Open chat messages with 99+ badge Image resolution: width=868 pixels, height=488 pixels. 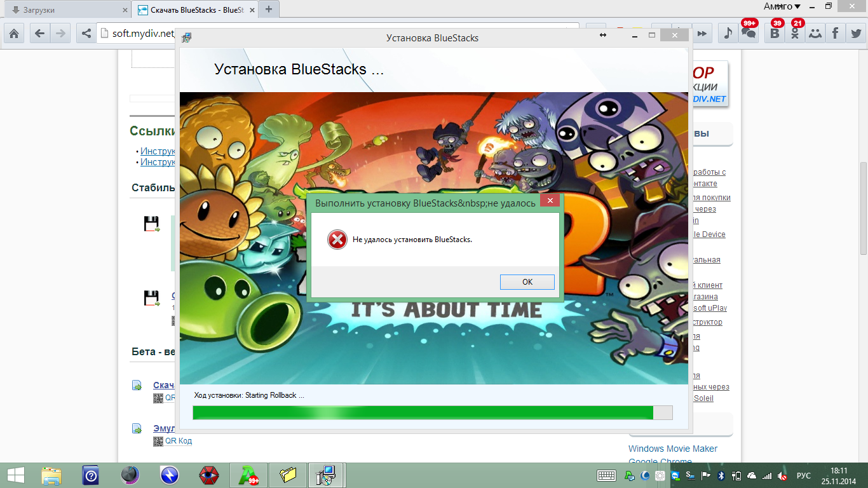coord(749,33)
